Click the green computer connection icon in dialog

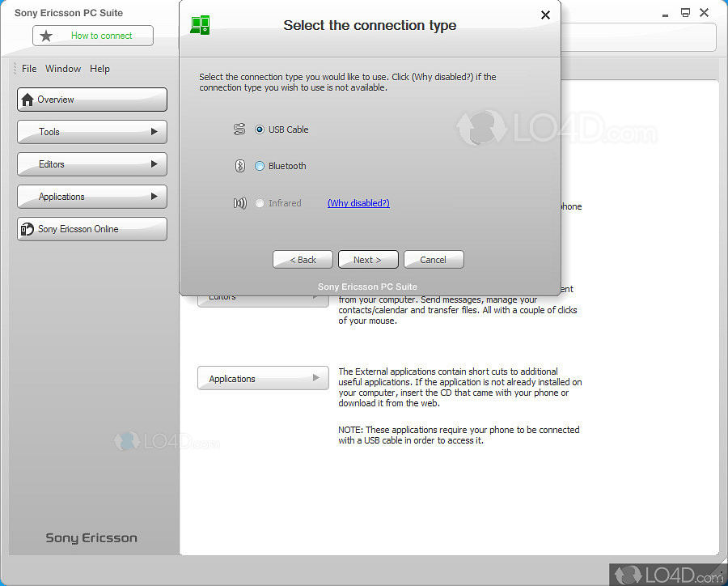tap(200, 25)
